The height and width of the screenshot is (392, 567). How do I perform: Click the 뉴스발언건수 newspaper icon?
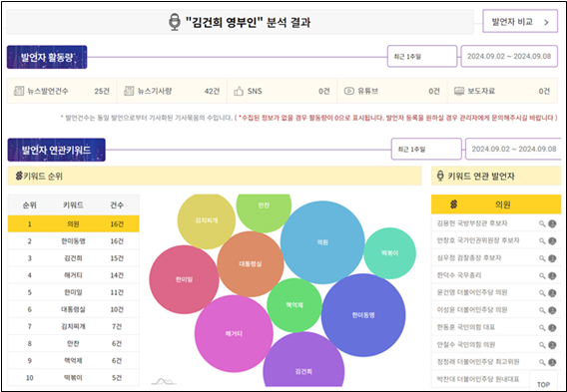(x=19, y=91)
